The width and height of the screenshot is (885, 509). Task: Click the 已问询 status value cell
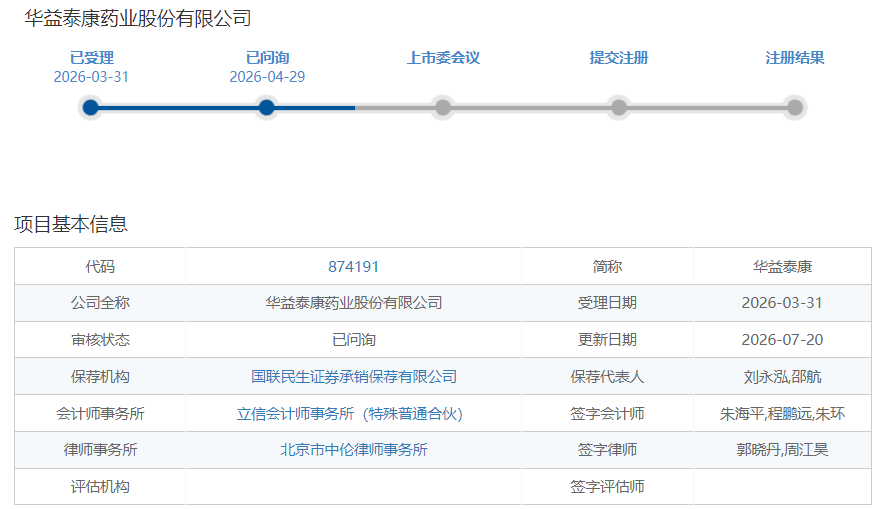coord(353,340)
